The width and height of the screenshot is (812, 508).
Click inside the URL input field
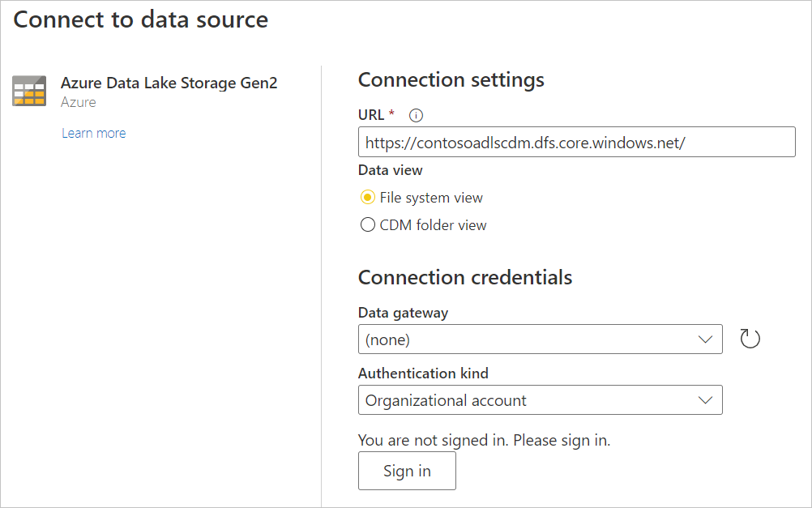click(x=576, y=142)
